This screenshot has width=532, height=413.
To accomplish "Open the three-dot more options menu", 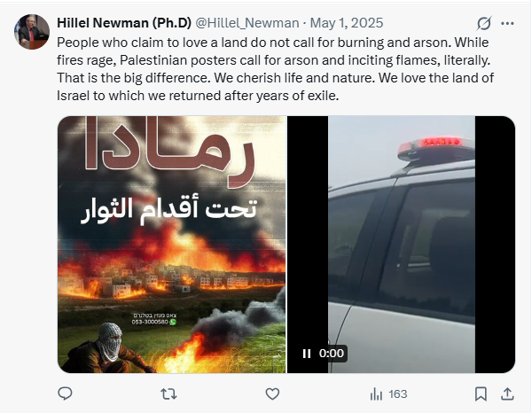I will pos(507,23).
